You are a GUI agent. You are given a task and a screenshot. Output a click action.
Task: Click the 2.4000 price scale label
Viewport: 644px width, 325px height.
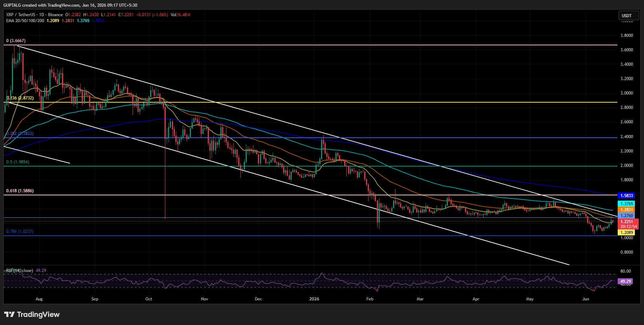pyautogui.click(x=627, y=137)
